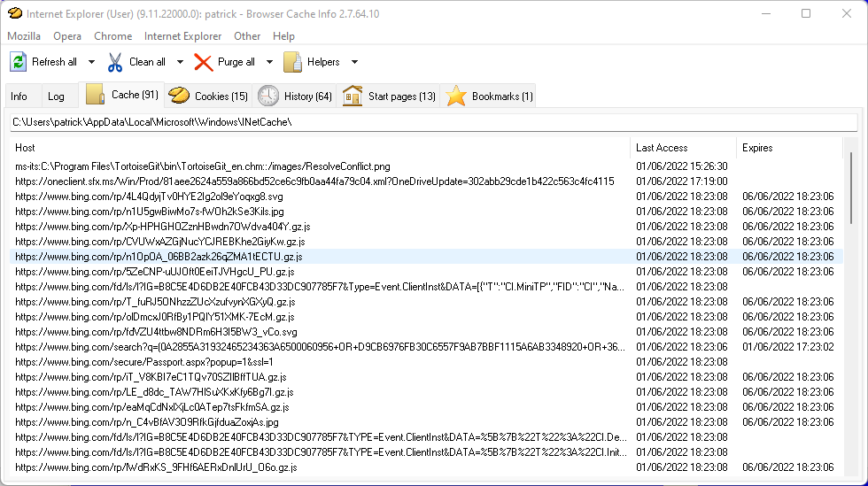Expand the Refresh all dropdown arrow
868x486 pixels.
(x=91, y=62)
